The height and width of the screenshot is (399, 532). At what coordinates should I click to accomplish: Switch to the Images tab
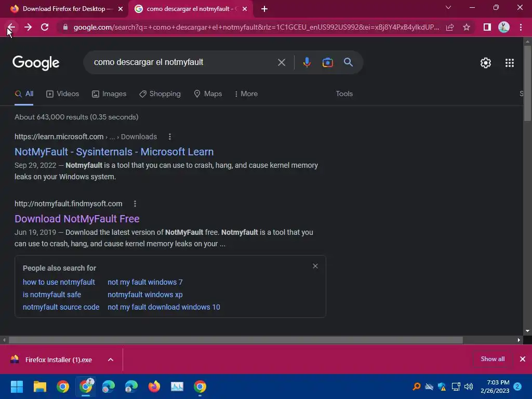(109, 94)
